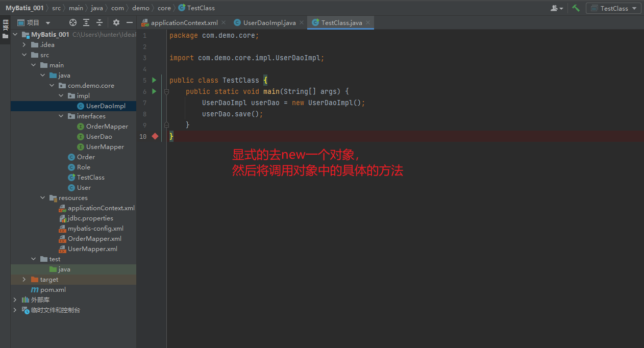
Task: Open the user account icon menu
Action: point(557,8)
